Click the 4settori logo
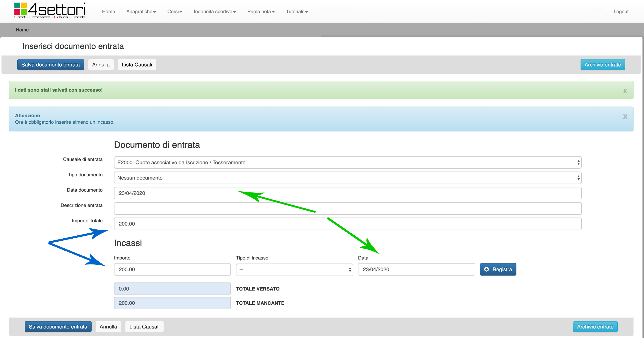The width and height of the screenshot is (644, 338). point(50,11)
